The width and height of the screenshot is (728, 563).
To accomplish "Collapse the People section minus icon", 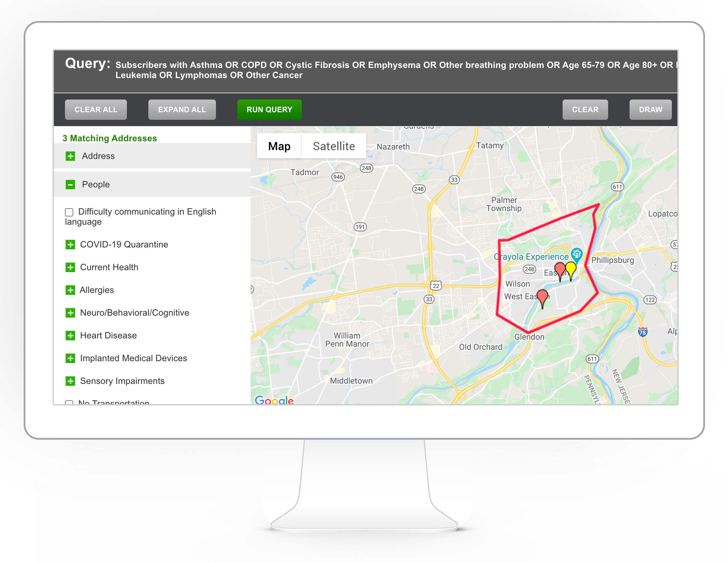I will (x=70, y=184).
